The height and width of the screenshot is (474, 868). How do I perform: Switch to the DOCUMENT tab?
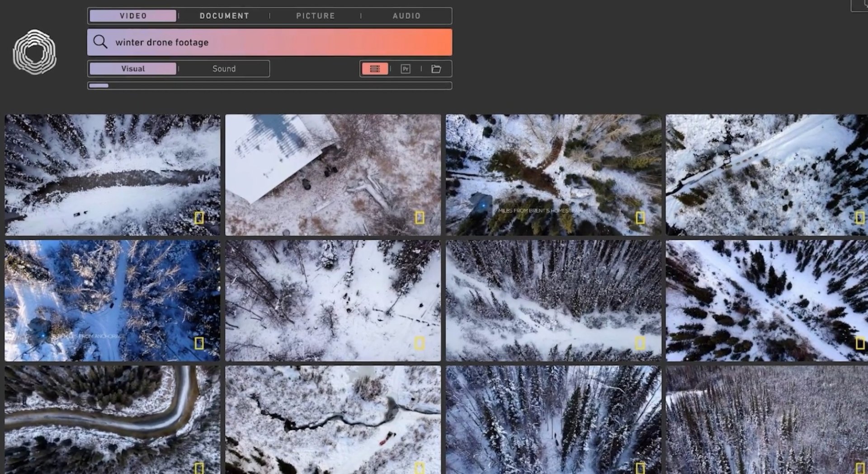tap(224, 16)
